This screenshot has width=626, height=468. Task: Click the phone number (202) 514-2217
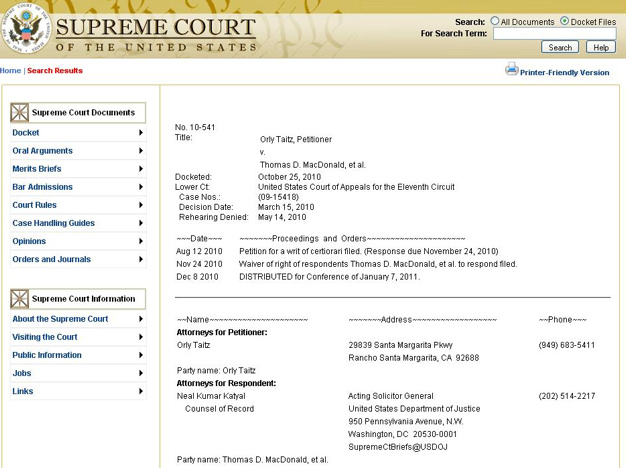click(567, 396)
